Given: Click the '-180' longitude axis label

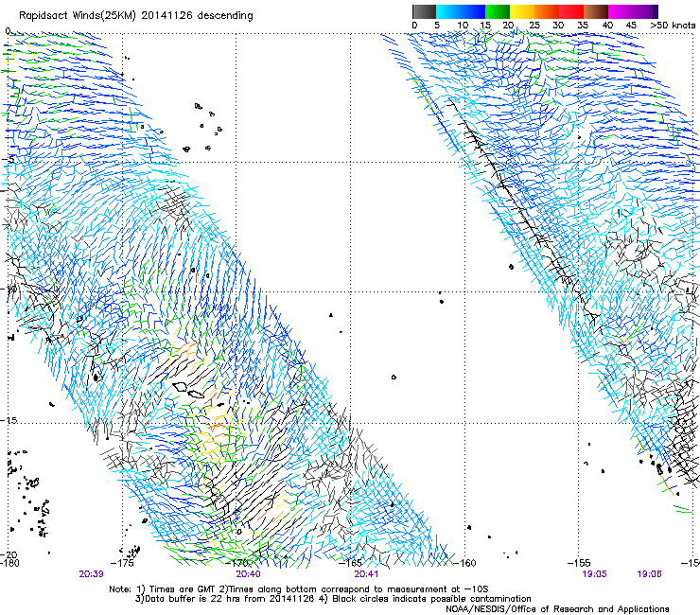Looking at the screenshot, I should tap(9, 563).
